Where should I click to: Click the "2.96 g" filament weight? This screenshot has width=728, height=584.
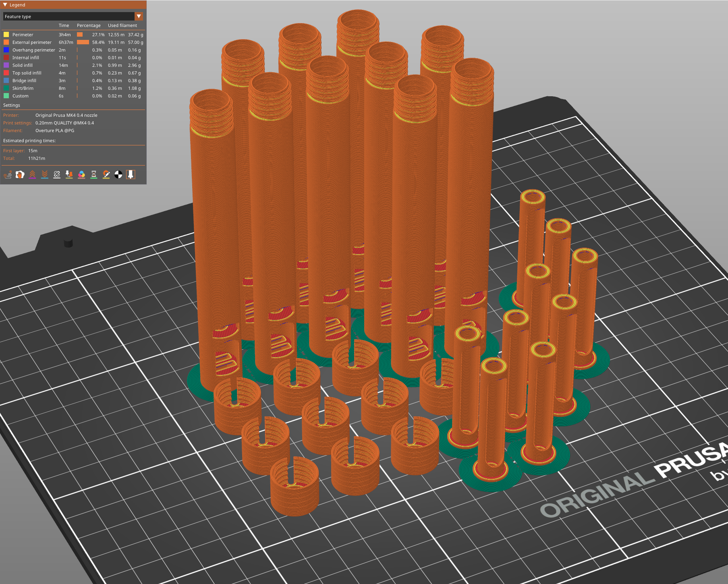[x=135, y=65]
